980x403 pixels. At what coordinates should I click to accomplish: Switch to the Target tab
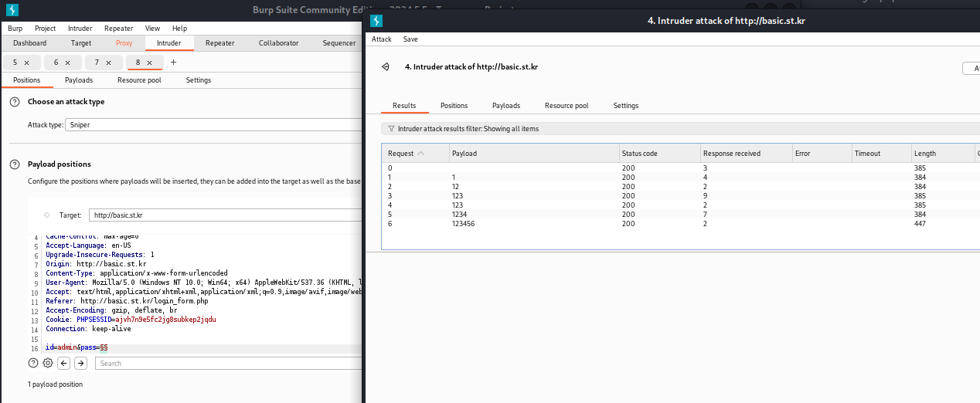[80, 43]
